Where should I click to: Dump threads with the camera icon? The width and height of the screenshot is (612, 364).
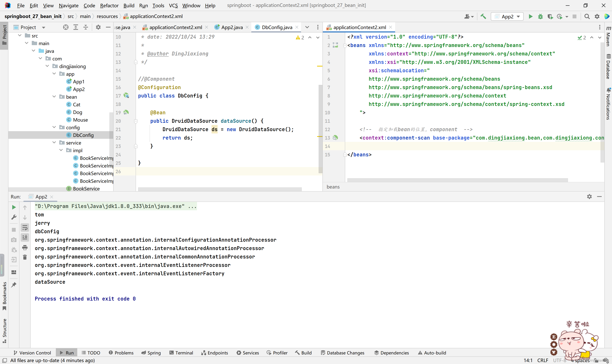(14, 240)
